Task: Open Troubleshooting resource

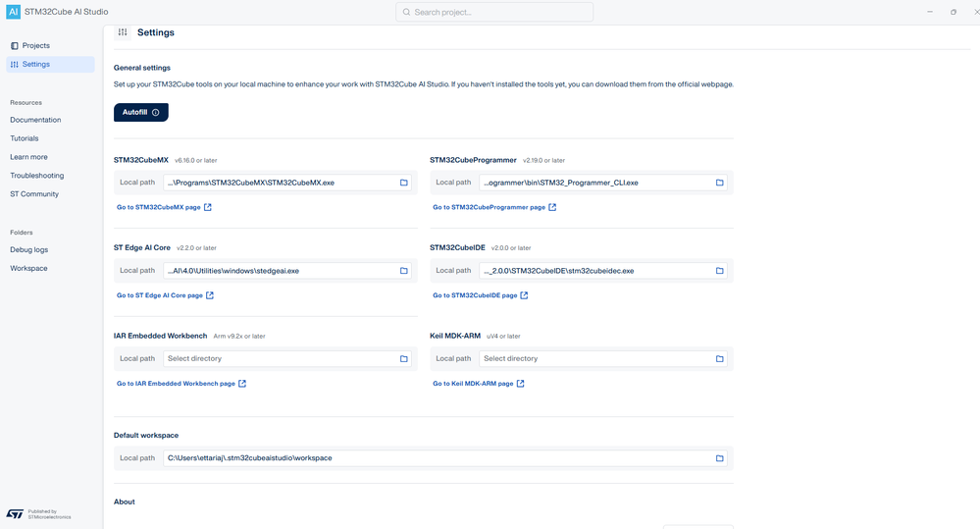Action: tap(37, 176)
